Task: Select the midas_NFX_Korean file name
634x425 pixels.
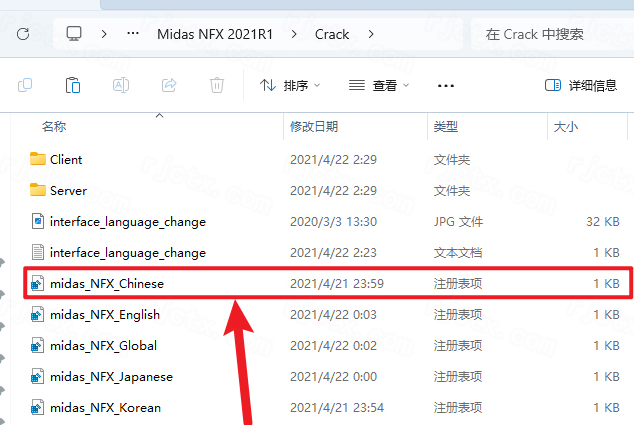Action: coord(105,408)
